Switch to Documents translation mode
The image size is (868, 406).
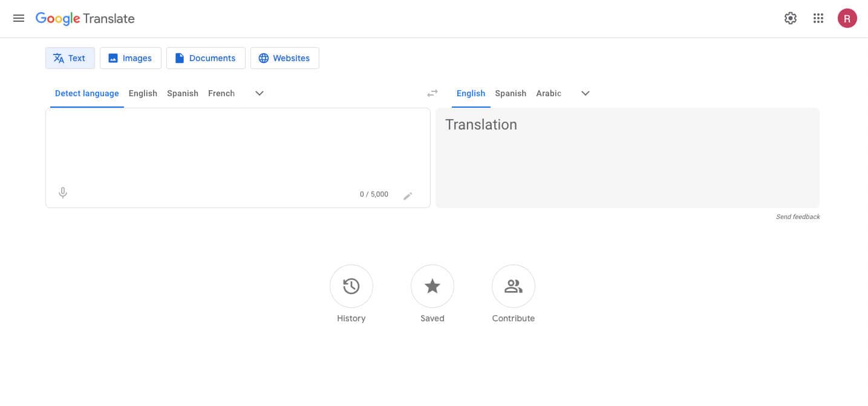point(206,58)
